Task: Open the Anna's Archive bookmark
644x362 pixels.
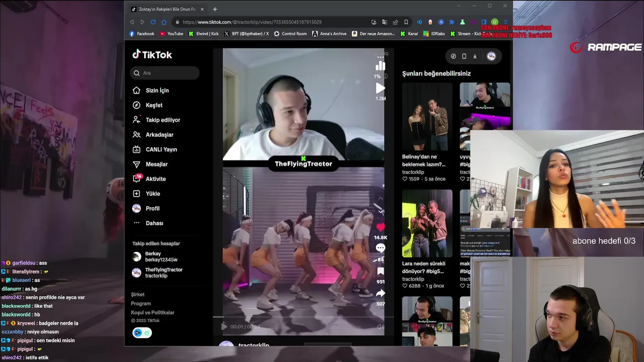Action: coord(330,34)
